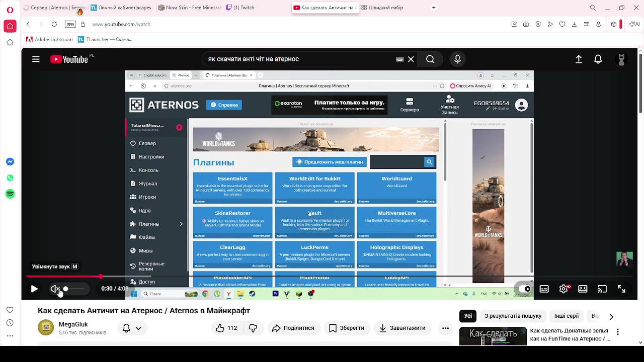644x362 pixels.
Task: Open the sidebar three-dots setup menu
Action: (x=10, y=336)
